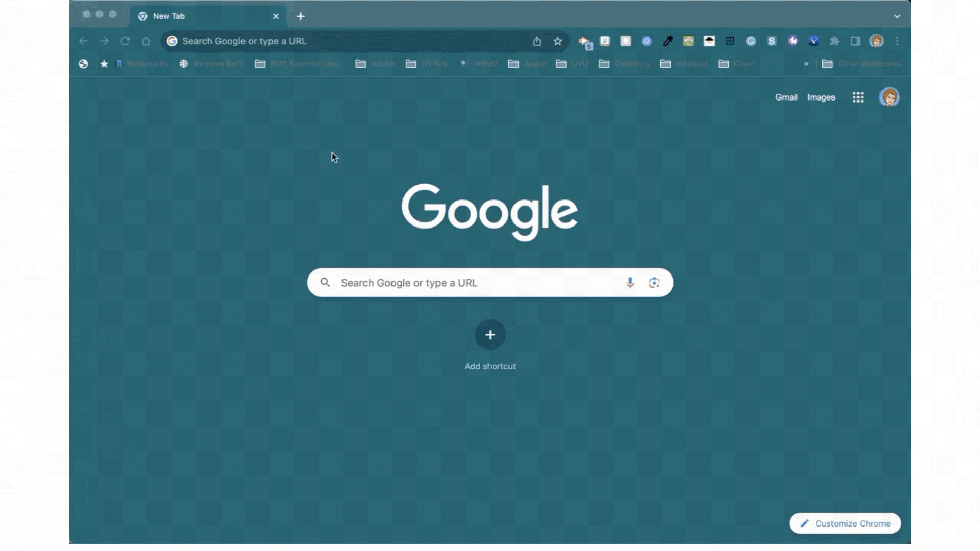This screenshot has width=980, height=551.
Task: Click the share icon in address bar
Action: [x=537, y=41]
